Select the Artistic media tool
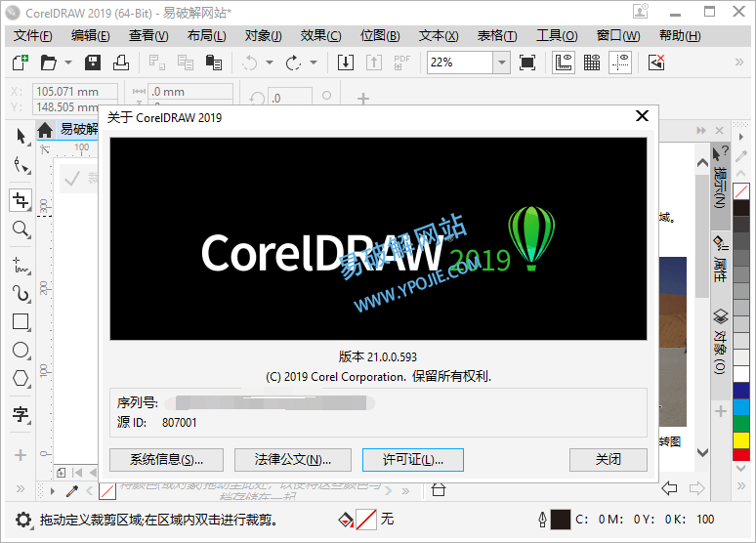The height and width of the screenshot is (543, 756). 21,293
